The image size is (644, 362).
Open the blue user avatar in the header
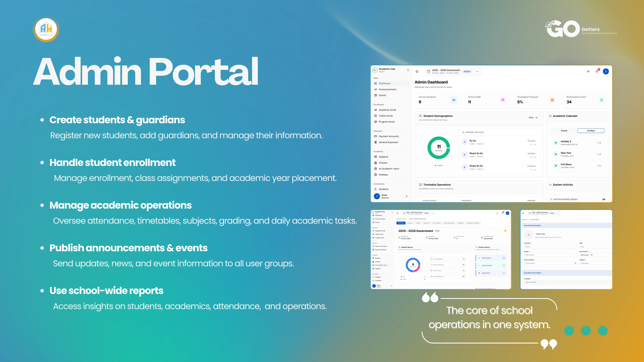click(606, 71)
